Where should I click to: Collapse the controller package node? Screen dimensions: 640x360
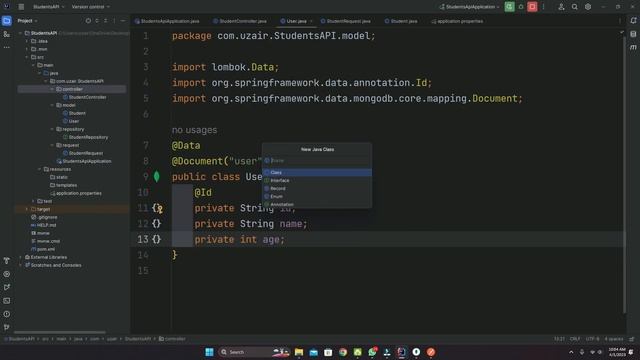[52, 89]
